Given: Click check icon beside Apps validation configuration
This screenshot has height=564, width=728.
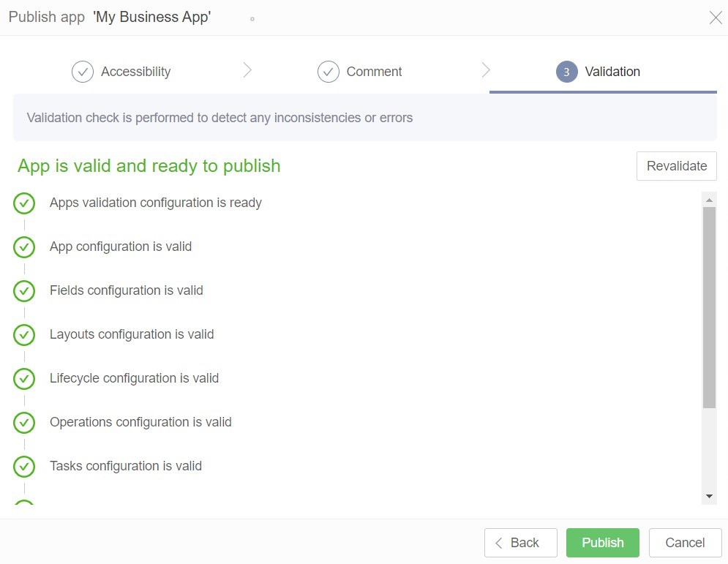Looking at the screenshot, I should 24,203.
